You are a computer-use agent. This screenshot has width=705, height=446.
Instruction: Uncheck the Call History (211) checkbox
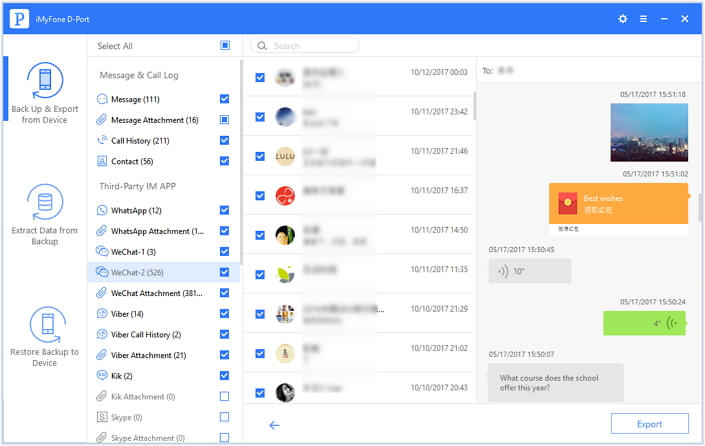pos(224,140)
